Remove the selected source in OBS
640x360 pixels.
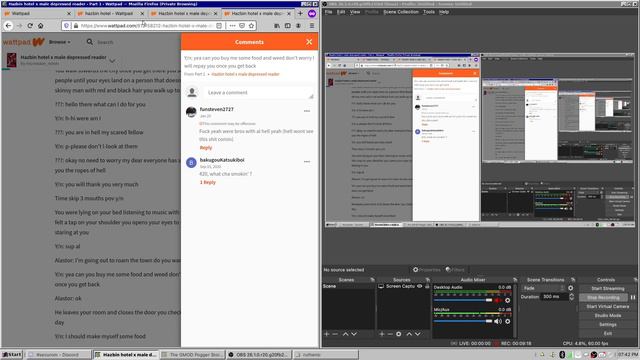390,334
